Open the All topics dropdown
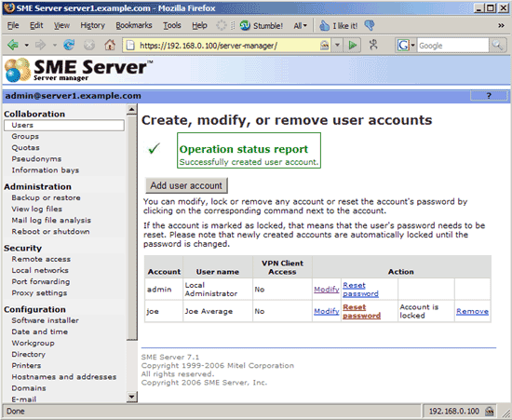 point(300,26)
